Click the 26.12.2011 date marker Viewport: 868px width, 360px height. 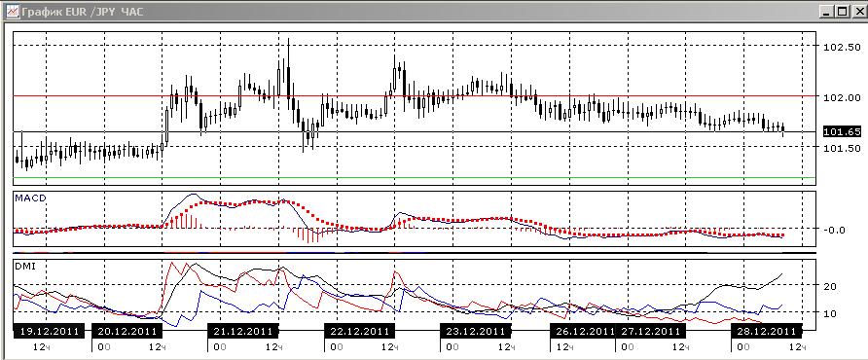[x=583, y=331]
